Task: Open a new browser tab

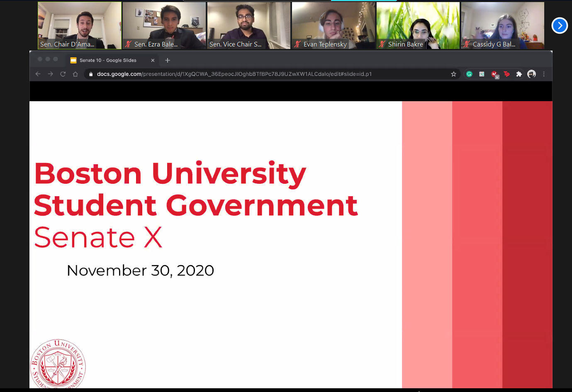Action: tap(168, 60)
